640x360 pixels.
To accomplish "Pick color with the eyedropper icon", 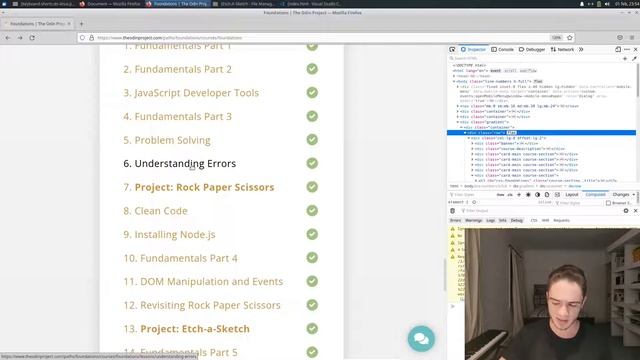I will [634, 58].
